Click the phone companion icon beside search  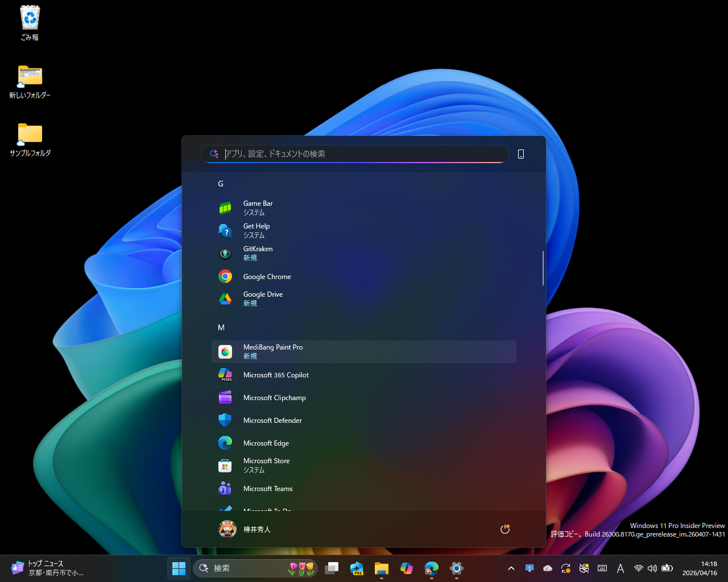(x=521, y=154)
